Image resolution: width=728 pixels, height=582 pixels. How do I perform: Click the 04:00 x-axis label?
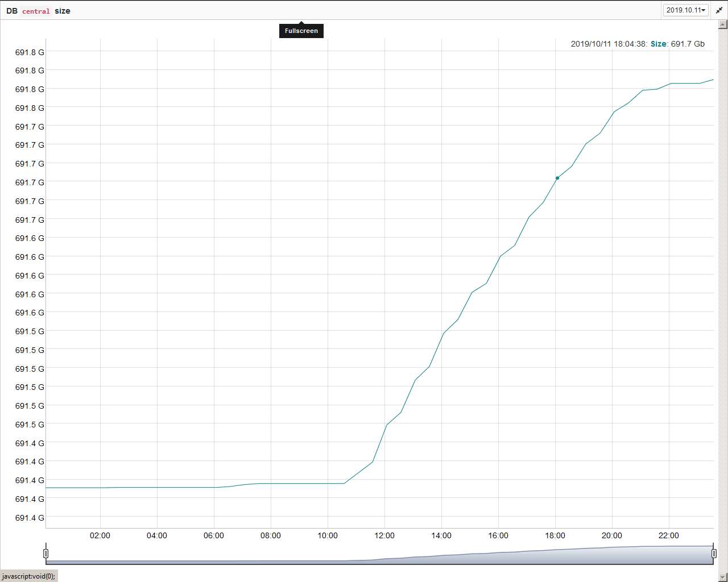[157, 535]
